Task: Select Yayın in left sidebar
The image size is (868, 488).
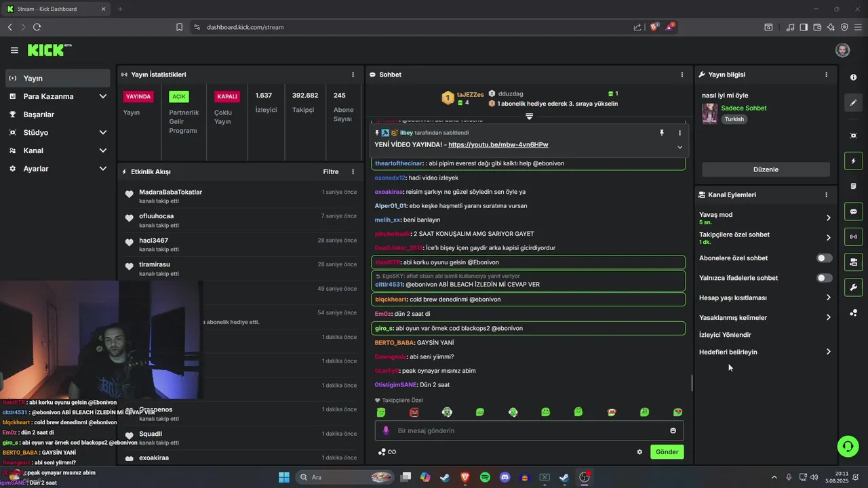Action: click(57, 78)
